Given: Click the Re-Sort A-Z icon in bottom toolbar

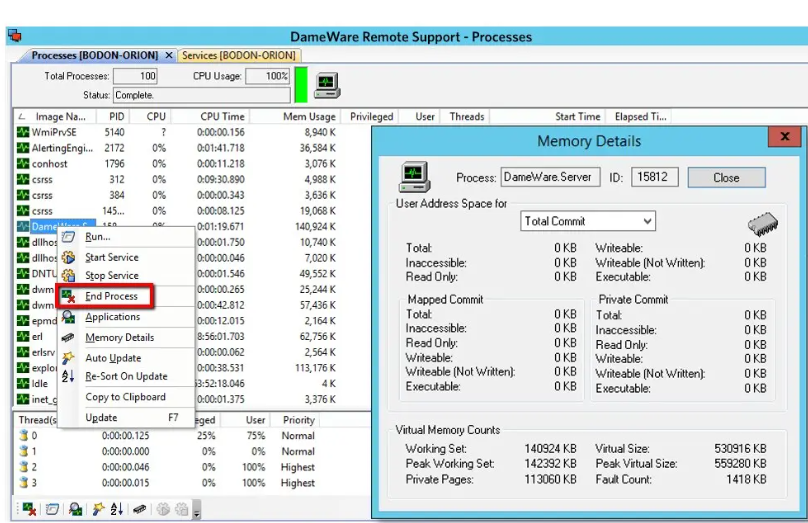Looking at the screenshot, I should [119, 510].
